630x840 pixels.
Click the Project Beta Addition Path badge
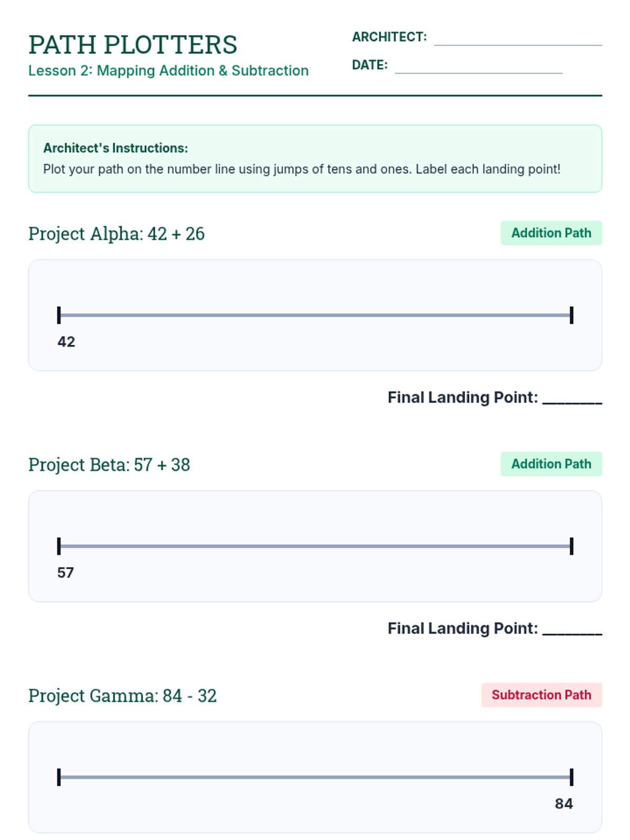tap(551, 464)
